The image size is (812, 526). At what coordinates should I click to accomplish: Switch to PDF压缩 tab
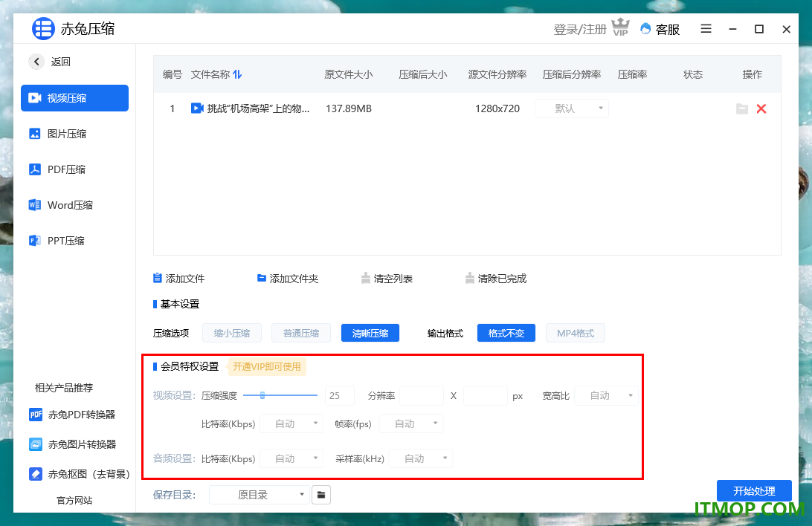click(57, 169)
